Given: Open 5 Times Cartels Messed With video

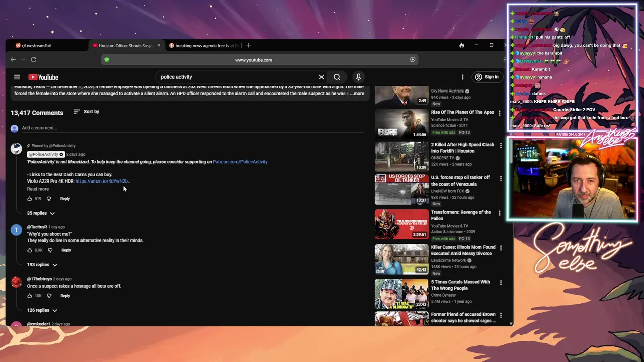Looking at the screenshot, I should click(401, 294).
